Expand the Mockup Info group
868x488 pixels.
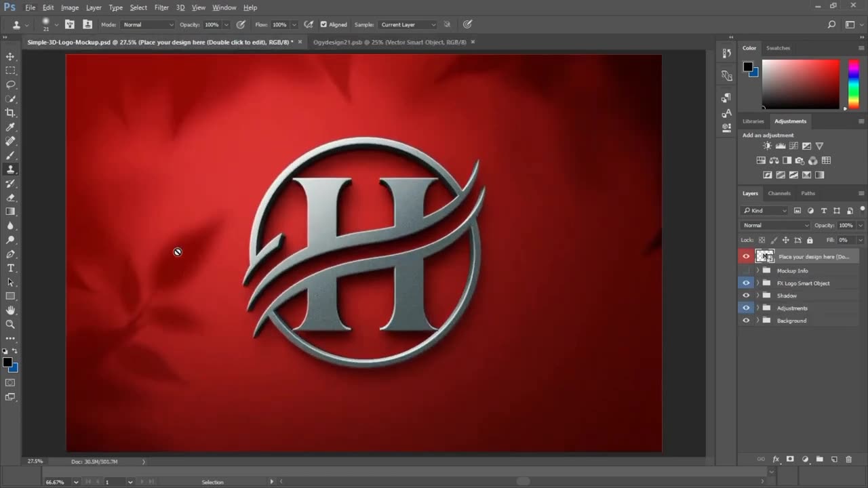(757, 270)
